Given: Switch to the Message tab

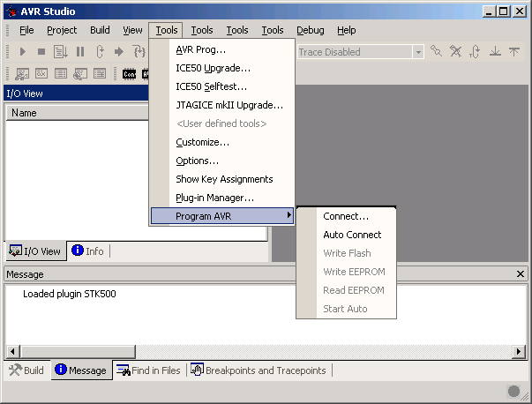Looking at the screenshot, I should [x=81, y=370].
